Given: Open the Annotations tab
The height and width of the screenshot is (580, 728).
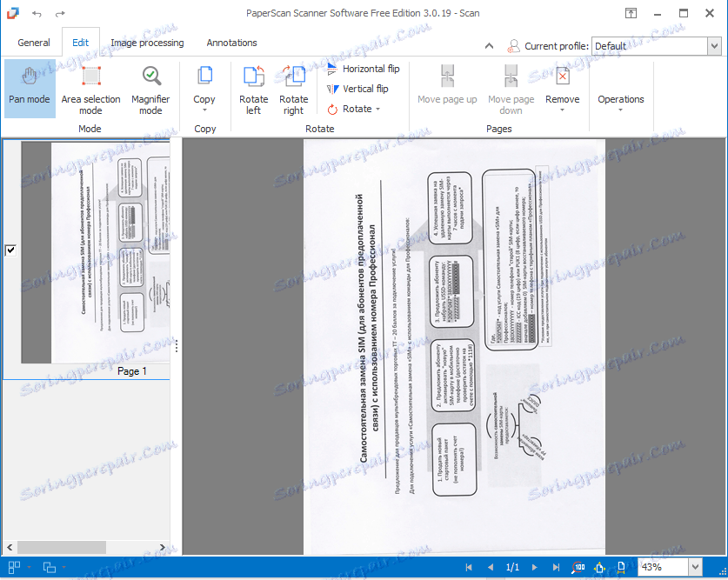Looking at the screenshot, I should pos(231,43).
